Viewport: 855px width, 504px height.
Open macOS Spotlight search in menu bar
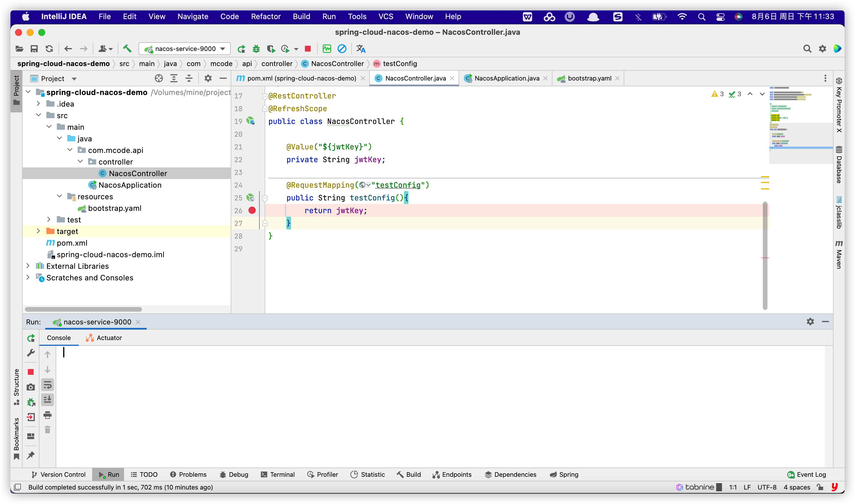coord(702,17)
